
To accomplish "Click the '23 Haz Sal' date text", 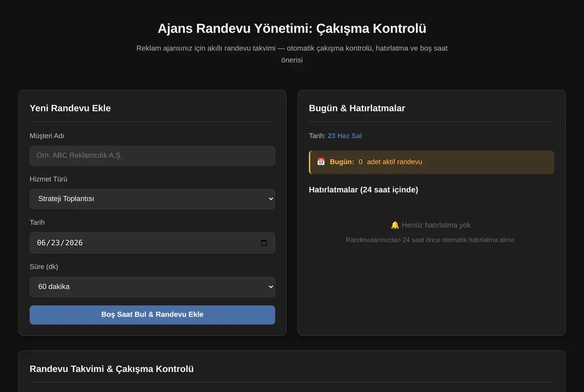I will [345, 136].
